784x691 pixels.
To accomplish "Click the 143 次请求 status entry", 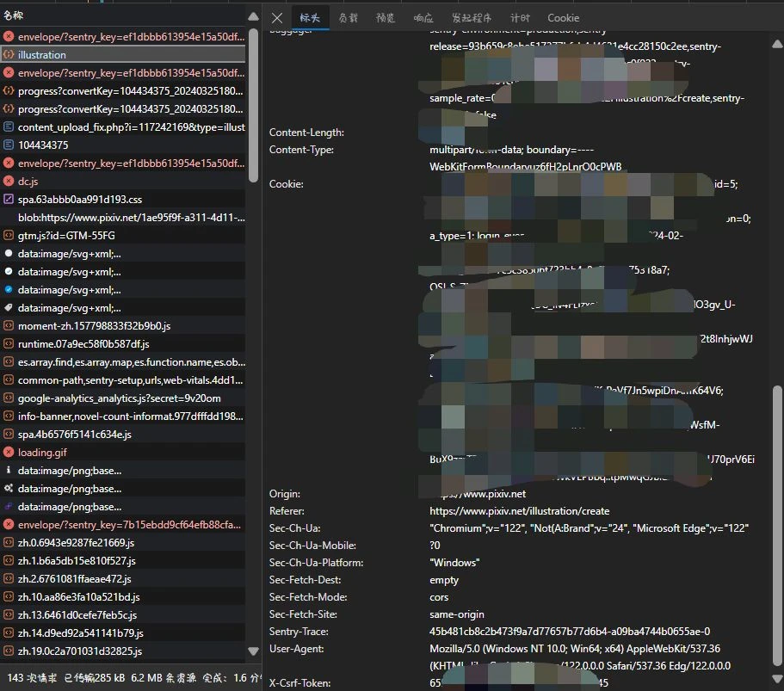I will click(32, 678).
